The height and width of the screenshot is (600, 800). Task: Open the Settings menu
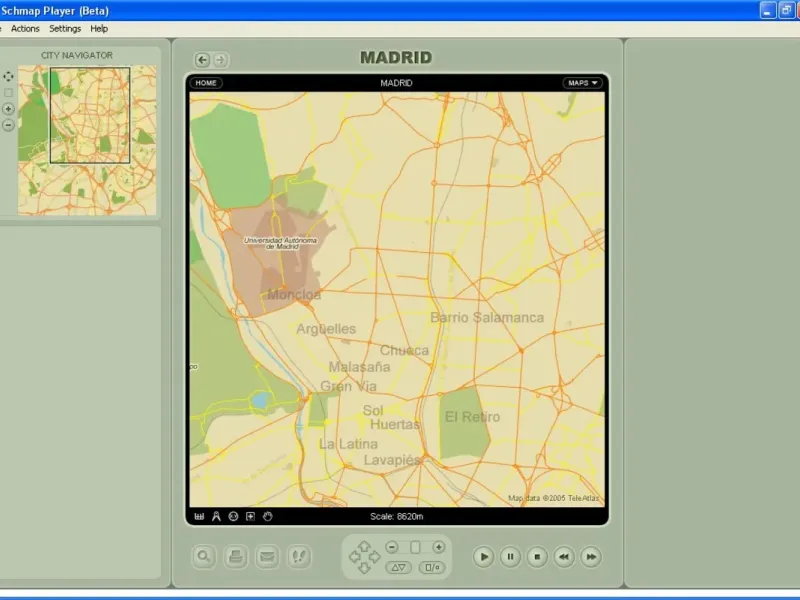(x=65, y=29)
